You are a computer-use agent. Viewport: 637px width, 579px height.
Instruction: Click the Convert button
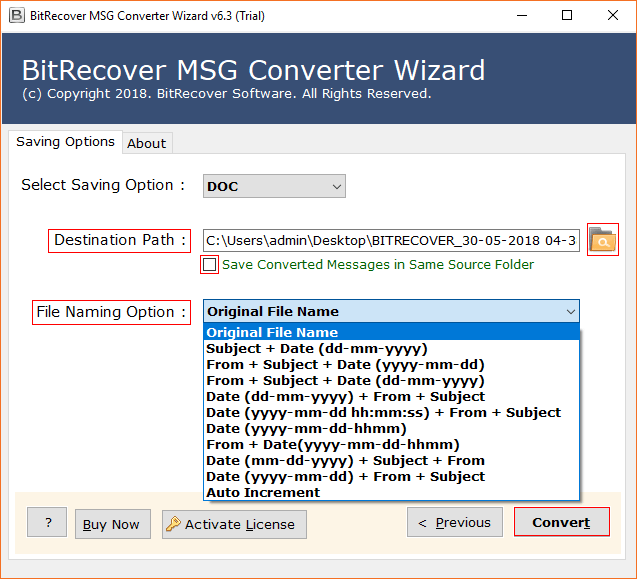click(x=561, y=522)
